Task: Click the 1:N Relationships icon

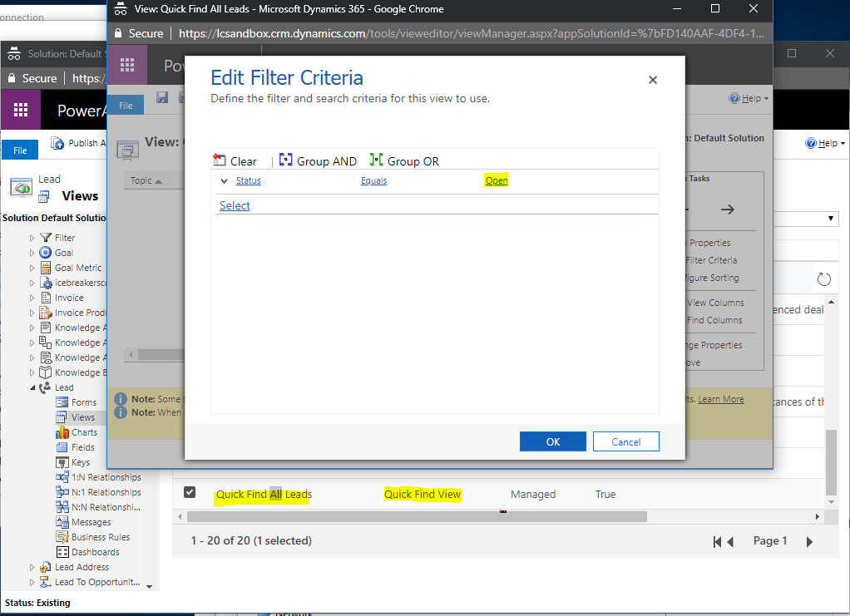Action: point(62,477)
